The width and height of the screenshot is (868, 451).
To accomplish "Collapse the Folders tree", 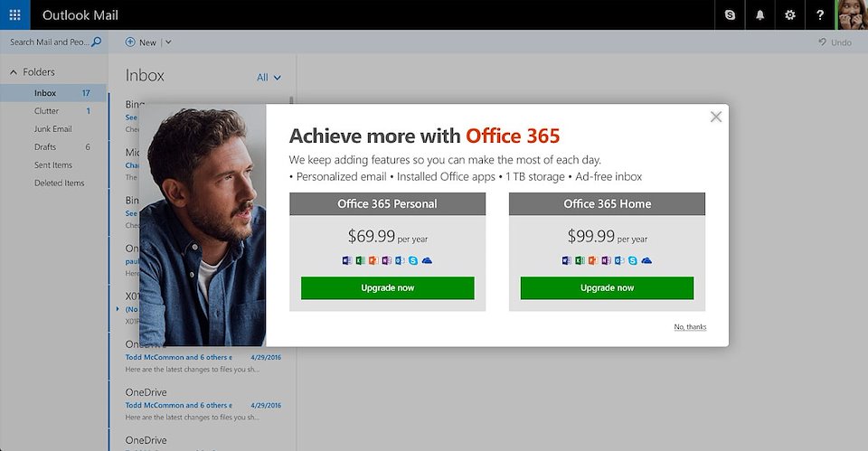I will tap(14, 72).
